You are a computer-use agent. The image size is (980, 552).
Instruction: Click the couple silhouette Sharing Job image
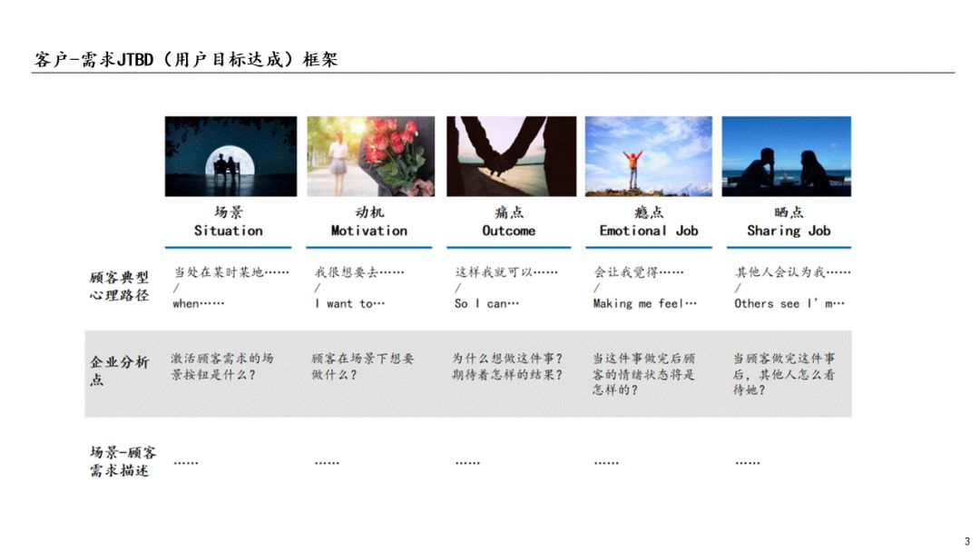pos(786,156)
